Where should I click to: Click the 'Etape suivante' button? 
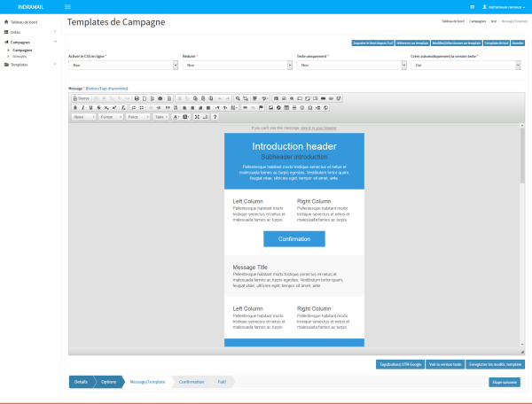(505, 382)
